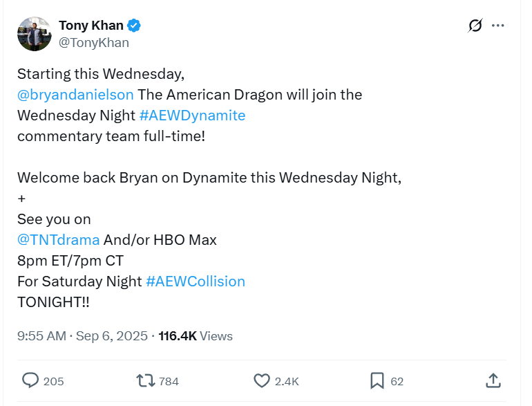
Task: Open Tony Khan's profile picture
Action: [34, 34]
